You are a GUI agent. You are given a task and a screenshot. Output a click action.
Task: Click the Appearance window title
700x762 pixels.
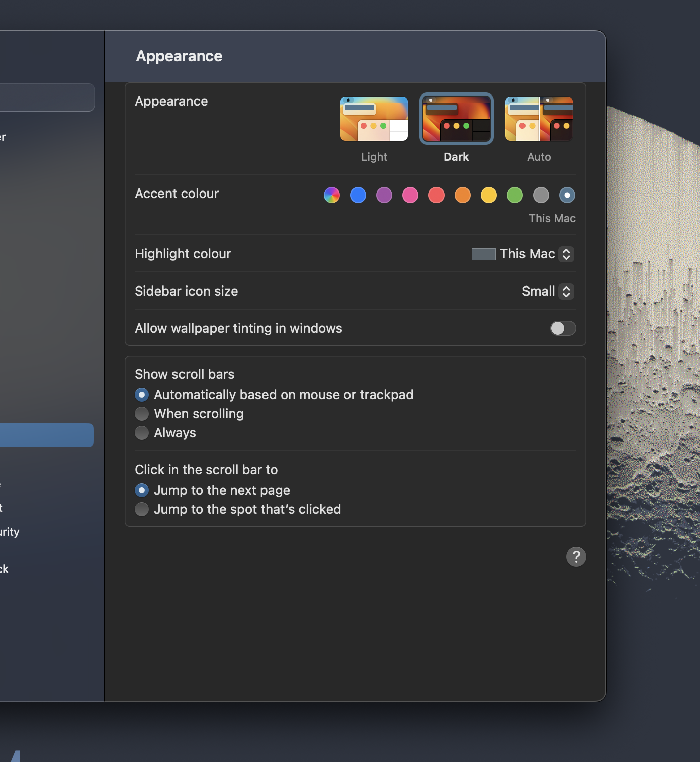pyautogui.click(x=179, y=56)
